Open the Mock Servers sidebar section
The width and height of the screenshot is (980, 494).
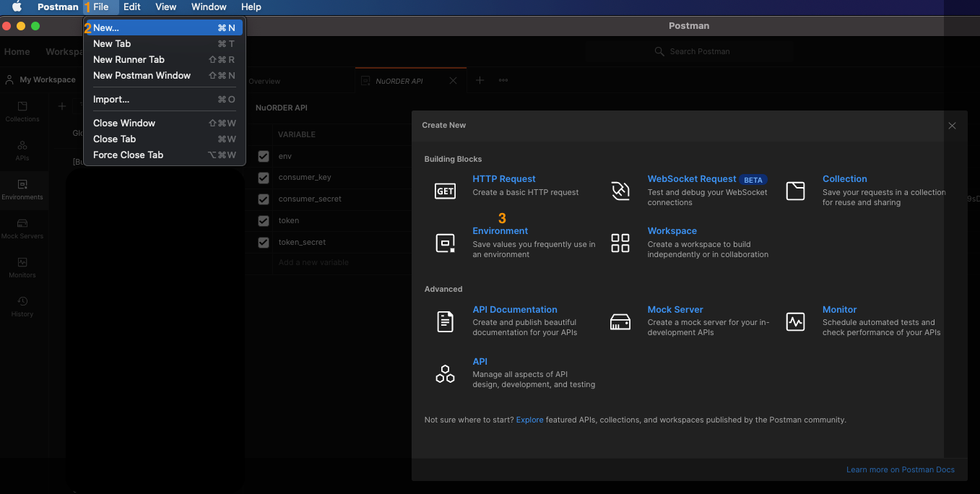click(22, 229)
